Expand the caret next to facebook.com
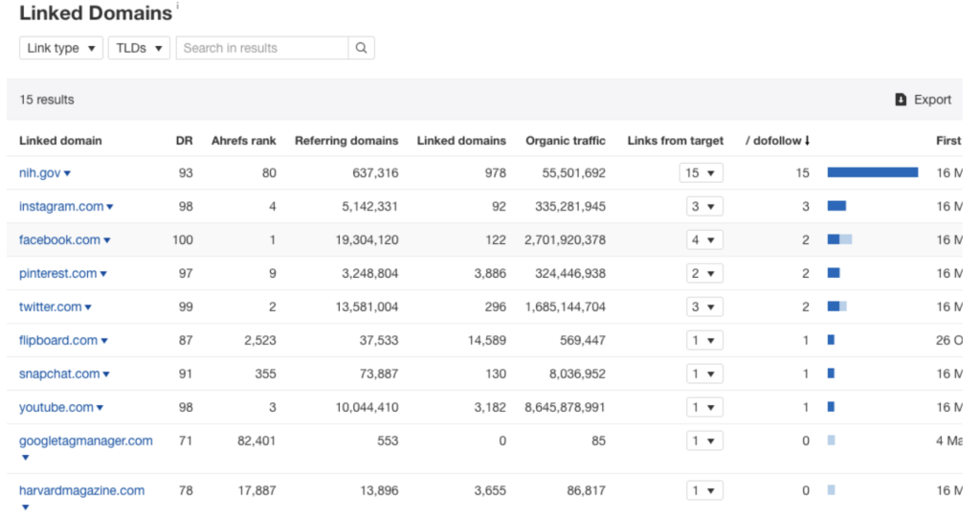 [107, 240]
